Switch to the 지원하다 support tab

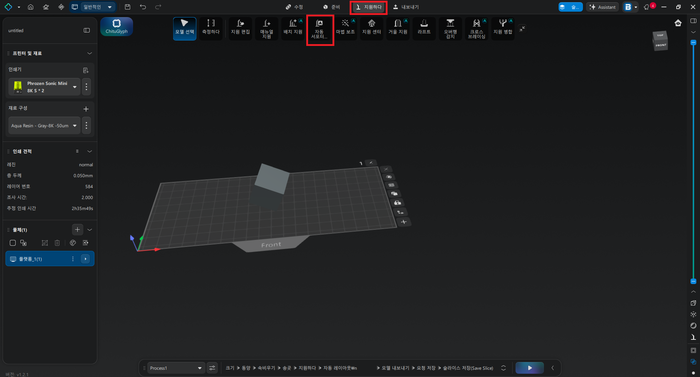369,7
